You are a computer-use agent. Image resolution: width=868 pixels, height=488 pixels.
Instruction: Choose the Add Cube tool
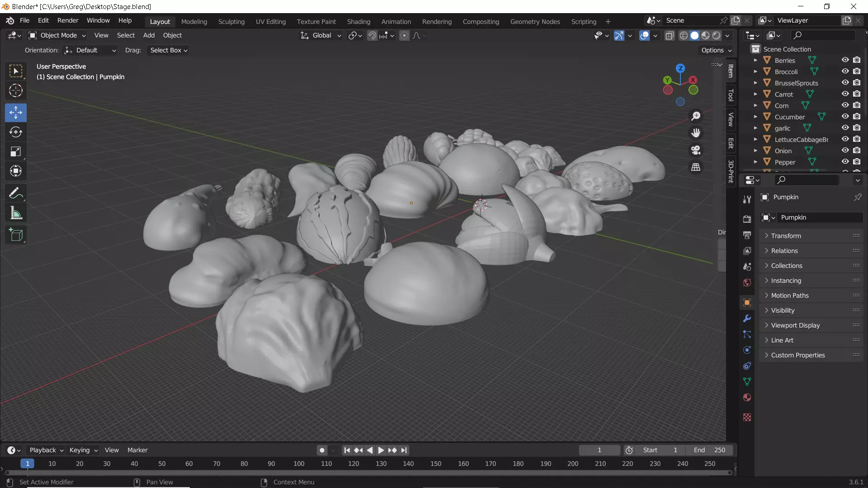pyautogui.click(x=16, y=235)
